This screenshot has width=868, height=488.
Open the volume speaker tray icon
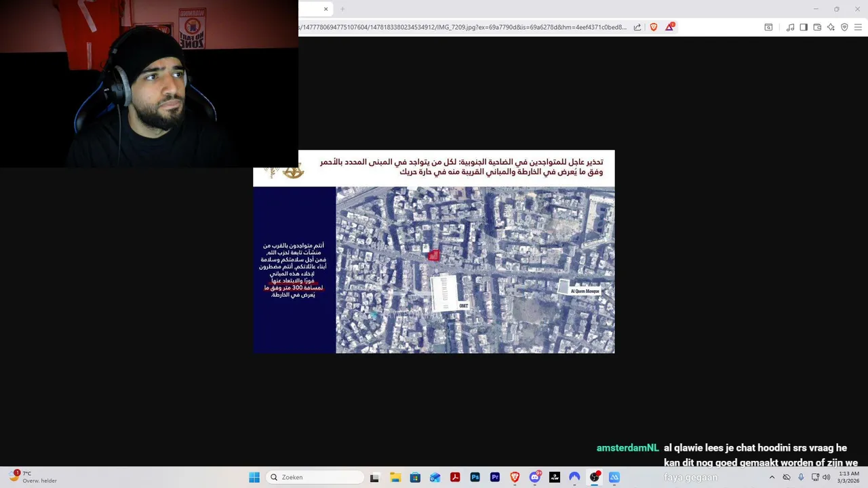click(x=826, y=477)
